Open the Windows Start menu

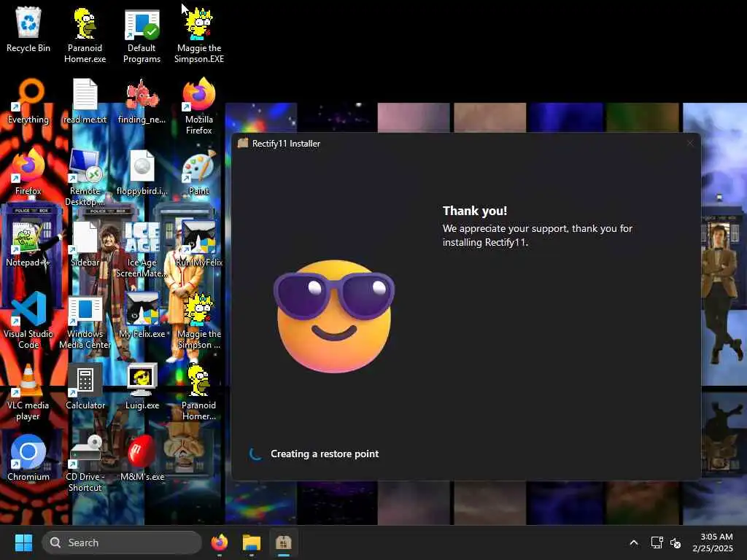tap(23, 542)
